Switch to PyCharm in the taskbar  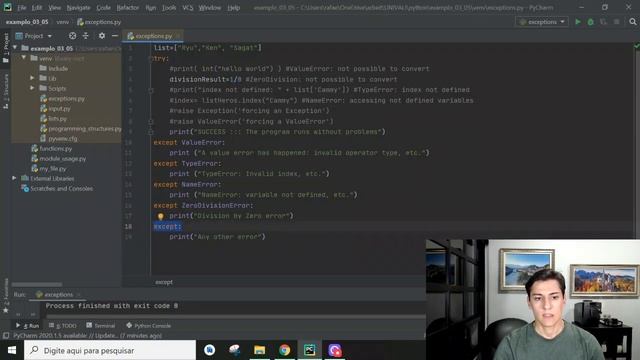tap(309, 350)
